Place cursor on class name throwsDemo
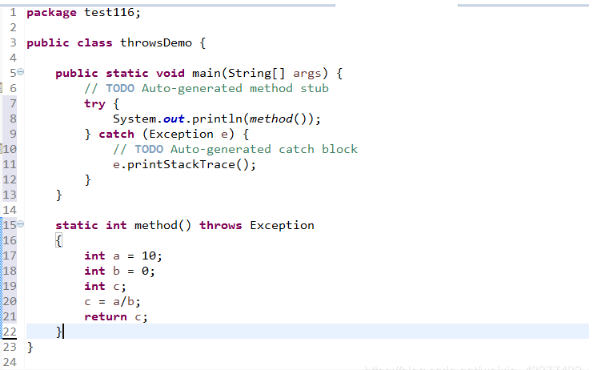Viewport: 595px width, 370px height. (x=156, y=43)
